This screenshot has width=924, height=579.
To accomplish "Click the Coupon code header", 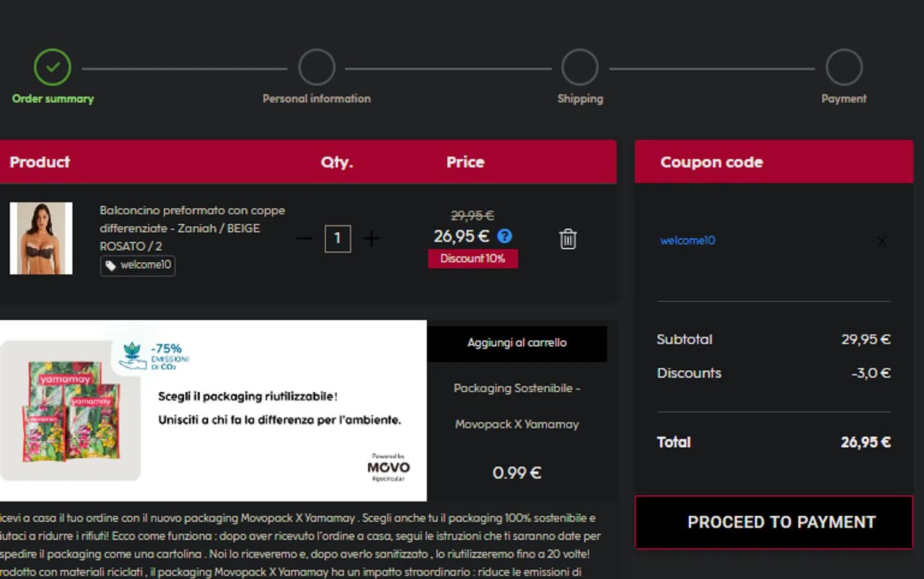I will coord(711,162).
